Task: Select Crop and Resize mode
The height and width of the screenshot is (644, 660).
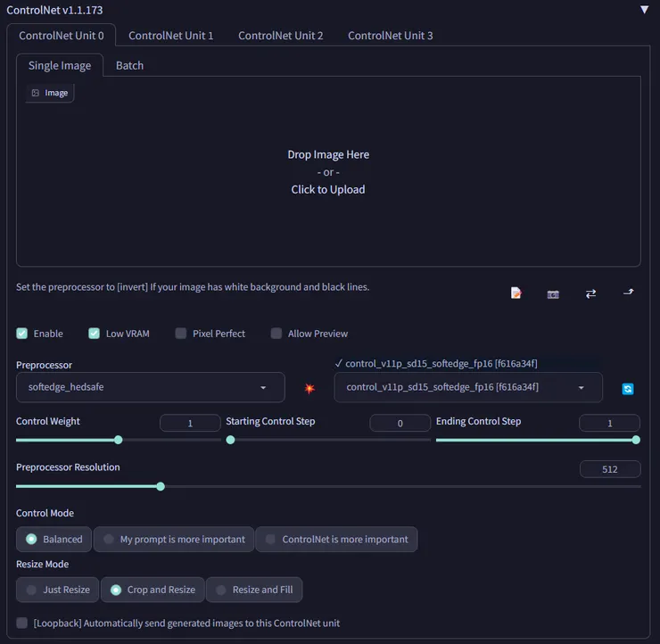Action: coord(153,590)
